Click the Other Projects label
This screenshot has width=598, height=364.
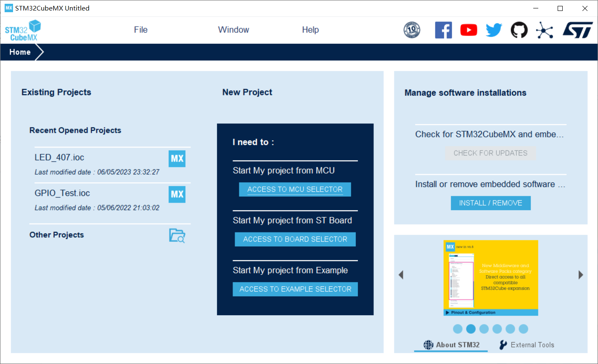pyautogui.click(x=57, y=235)
